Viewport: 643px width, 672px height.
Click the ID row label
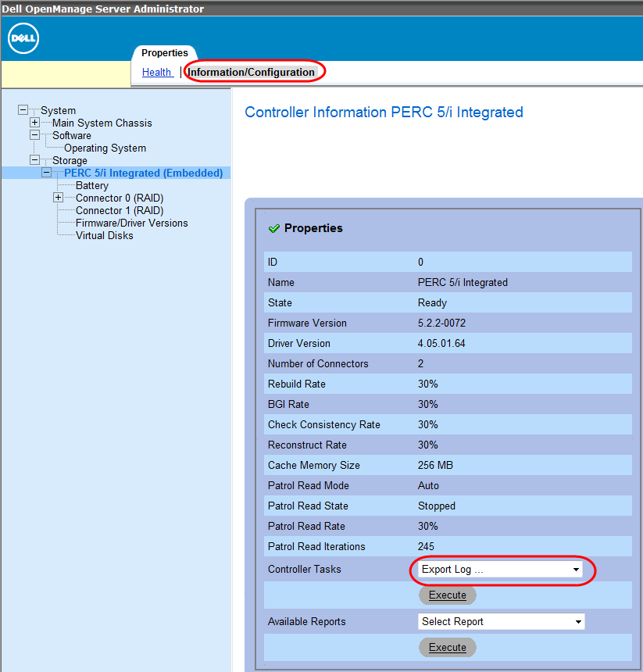coord(273,262)
